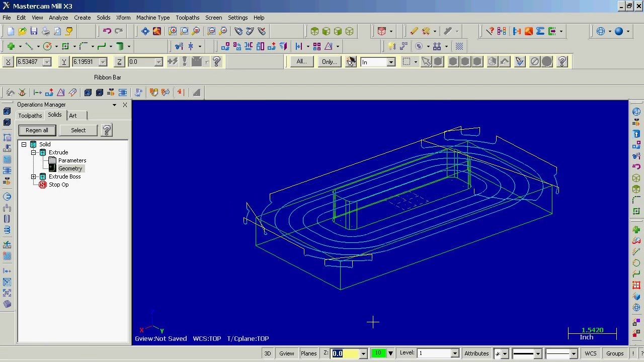Click the Zoom window magnifier icon
The height and width of the screenshot is (362, 644).
[x=173, y=31]
